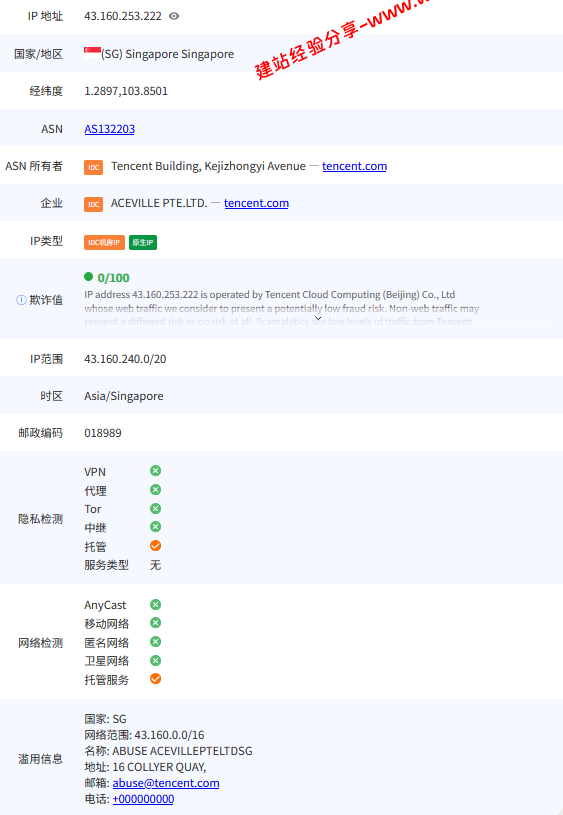This screenshot has height=815, width=563.
Task: Click the (SG) Singapore Singapore text
Action: (x=167, y=54)
